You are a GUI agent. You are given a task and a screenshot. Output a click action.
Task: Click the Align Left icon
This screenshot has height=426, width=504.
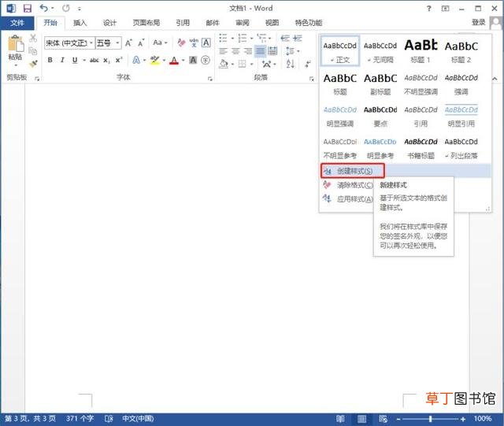[224, 51]
